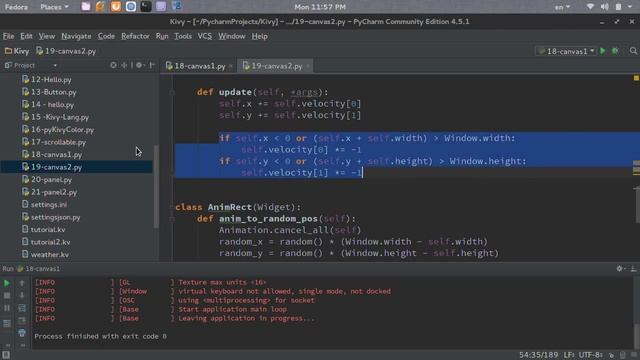Click print console output icon
The height and width of the screenshot is (360, 640).
pyautogui.click(x=22, y=333)
